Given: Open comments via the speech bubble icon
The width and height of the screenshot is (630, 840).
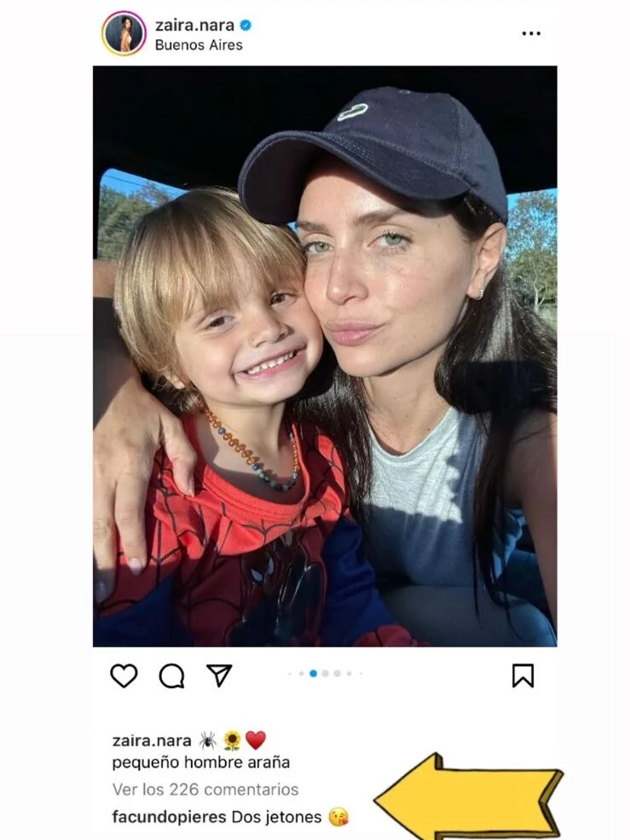Looking at the screenshot, I should [x=171, y=676].
